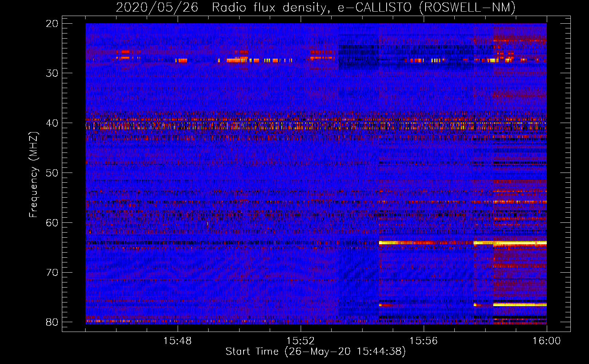The width and height of the screenshot is (589, 364).
Task: Click the 80 frequency tick label
Action: (52, 322)
